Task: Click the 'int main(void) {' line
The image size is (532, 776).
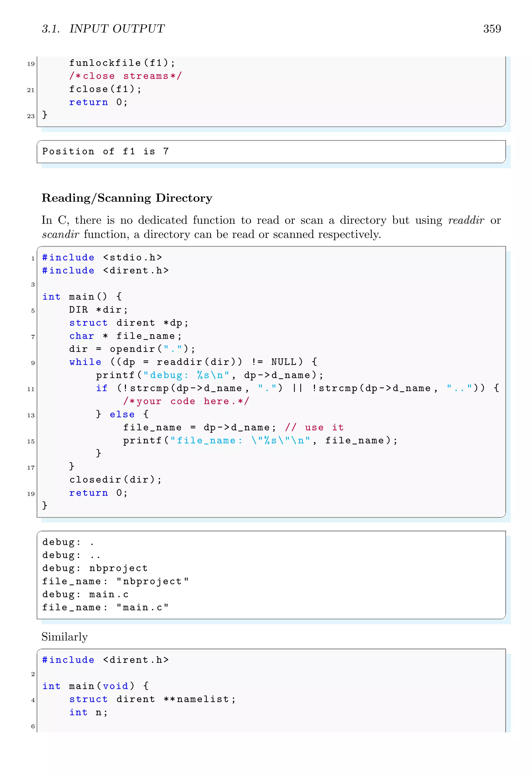Action: coord(96,686)
